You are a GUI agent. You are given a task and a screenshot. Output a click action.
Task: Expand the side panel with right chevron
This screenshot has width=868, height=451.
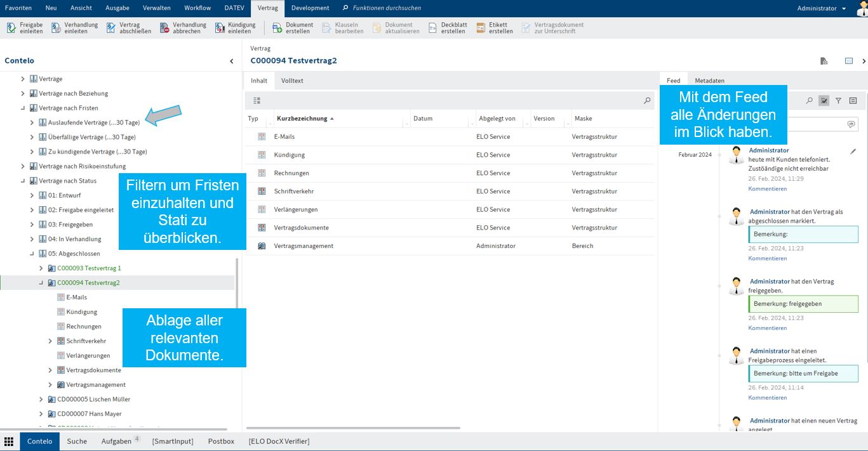coord(864,61)
